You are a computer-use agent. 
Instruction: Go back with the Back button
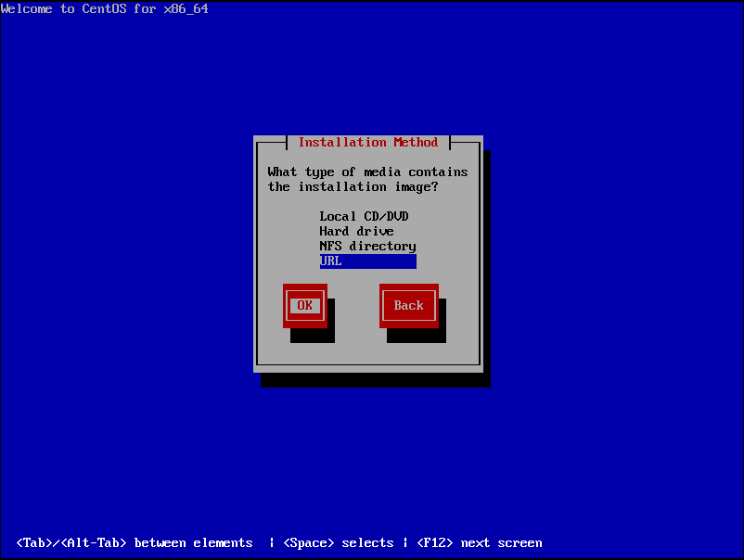pos(408,305)
